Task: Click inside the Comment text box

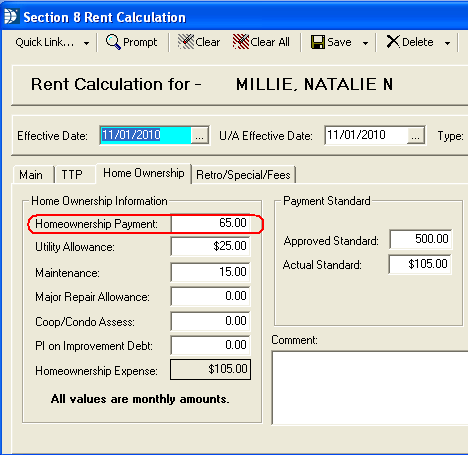Action: click(x=370, y=388)
